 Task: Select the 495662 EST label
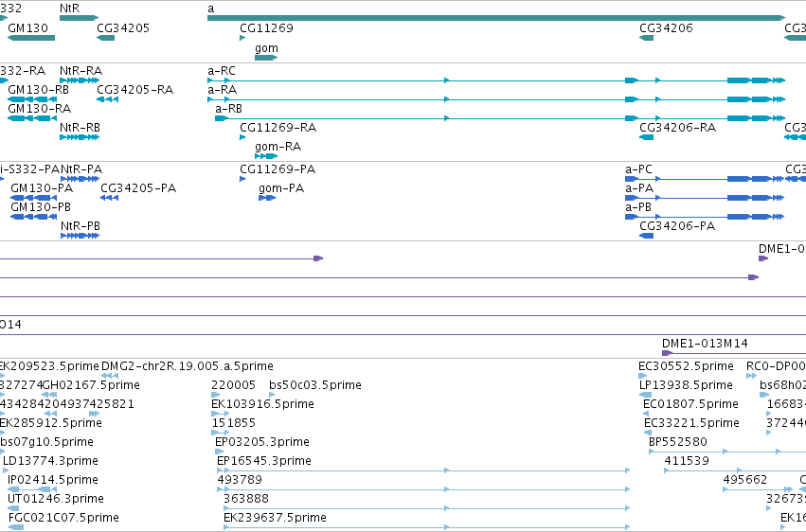coord(744,480)
